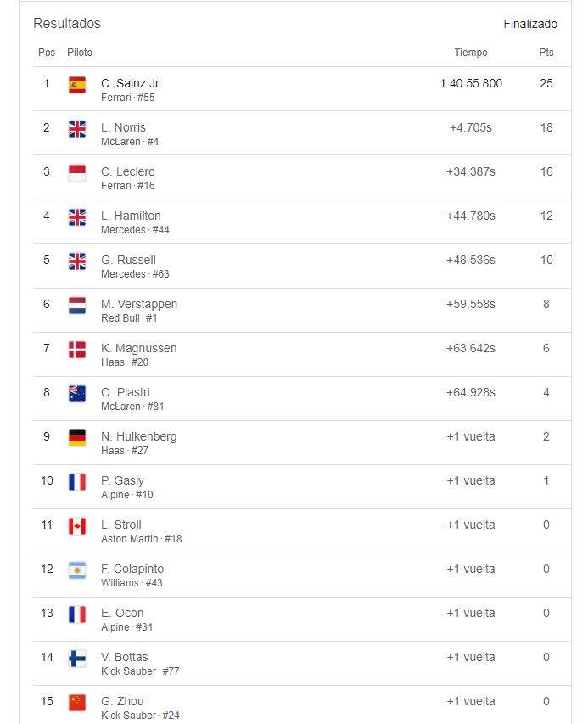Image resolution: width=588 pixels, height=724 pixels.
Task: Click the British flag next to L. Norris
Action: (x=77, y=129)
